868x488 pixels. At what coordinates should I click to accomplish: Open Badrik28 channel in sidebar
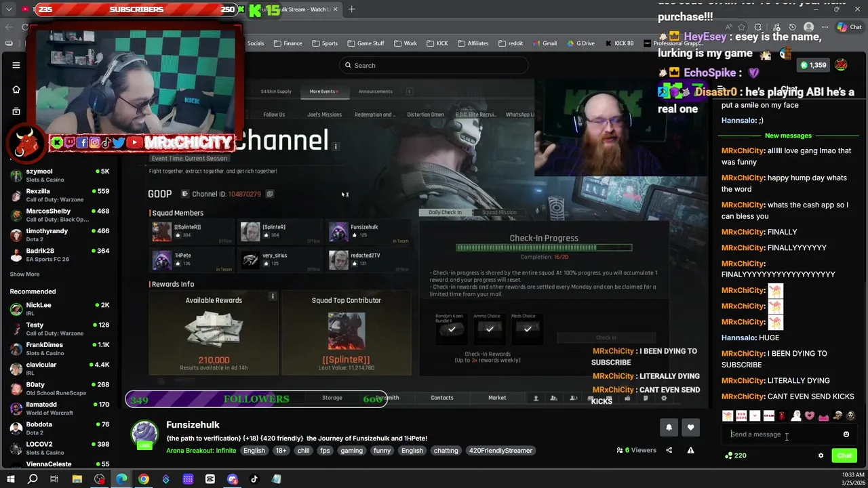[x=60, y=254]
